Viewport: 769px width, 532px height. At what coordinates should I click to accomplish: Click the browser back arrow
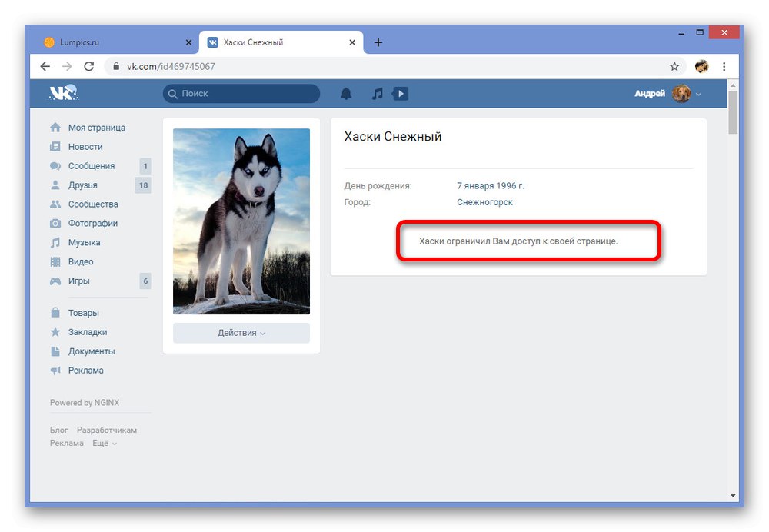pyautogui.click(x=45, y=66)
